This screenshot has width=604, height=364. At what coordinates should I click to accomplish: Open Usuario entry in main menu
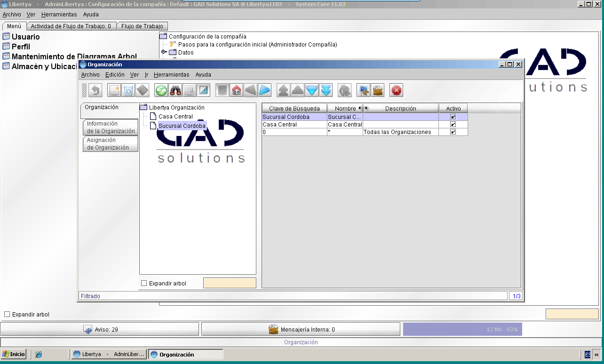[x=21, y=37]
